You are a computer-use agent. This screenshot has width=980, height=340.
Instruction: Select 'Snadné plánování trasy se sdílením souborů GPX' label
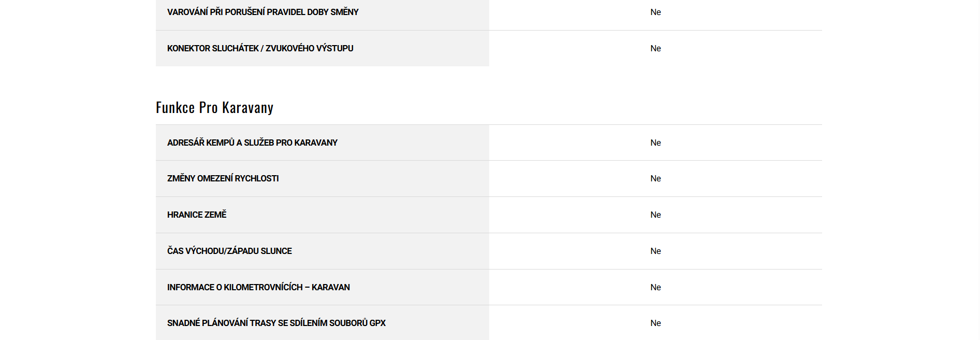[276, 323]
